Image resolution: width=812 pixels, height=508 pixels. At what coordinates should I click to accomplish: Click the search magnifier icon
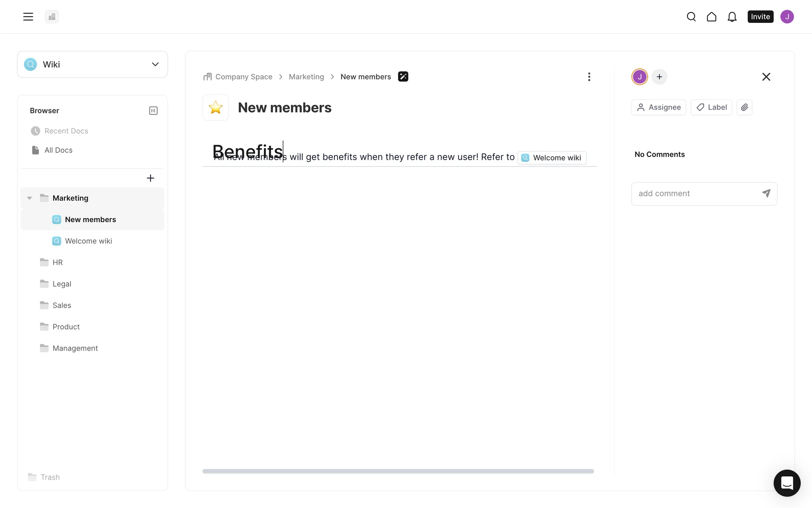[x=691, y=17]
